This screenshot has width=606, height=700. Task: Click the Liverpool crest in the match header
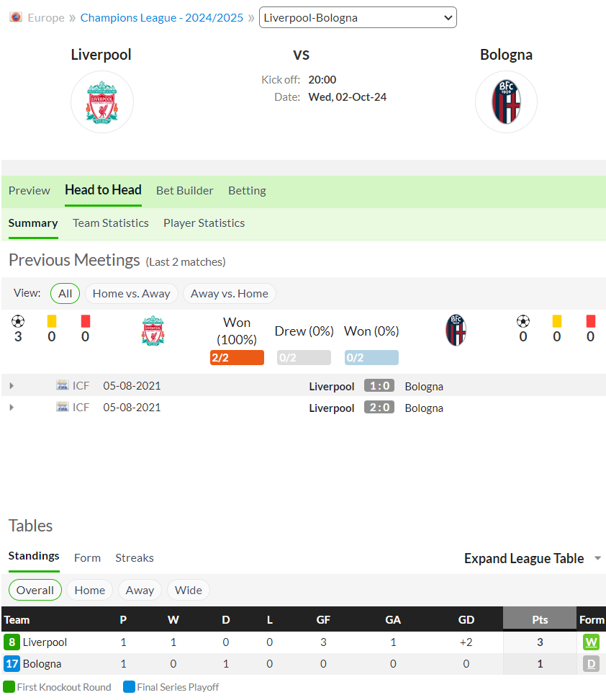point(102,102)
